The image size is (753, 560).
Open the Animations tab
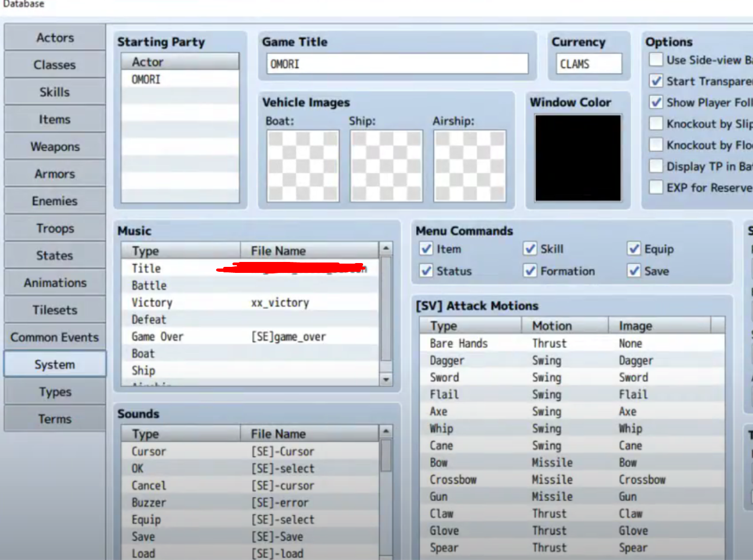coord(55,283)
